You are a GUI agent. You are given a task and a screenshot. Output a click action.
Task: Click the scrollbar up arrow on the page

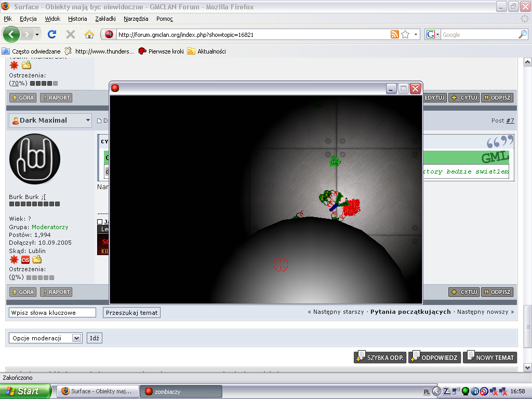pyautogui.click(x=528, y=62)
